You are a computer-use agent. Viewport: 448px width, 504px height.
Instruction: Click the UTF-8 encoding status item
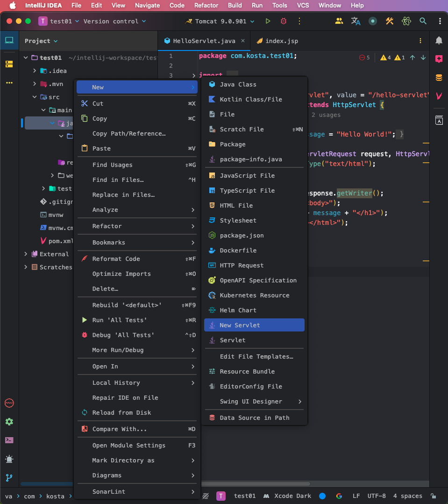(377, 496)
